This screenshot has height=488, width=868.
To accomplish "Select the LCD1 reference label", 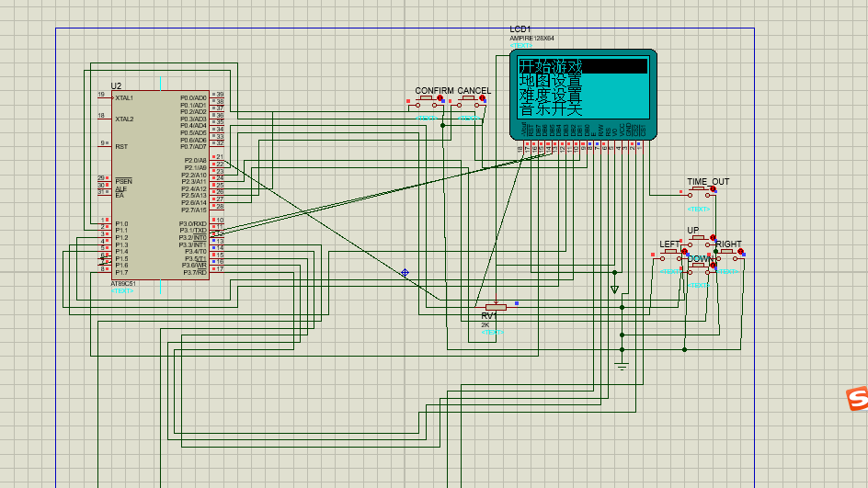I will pyautogui.click(x=520, y=29).
